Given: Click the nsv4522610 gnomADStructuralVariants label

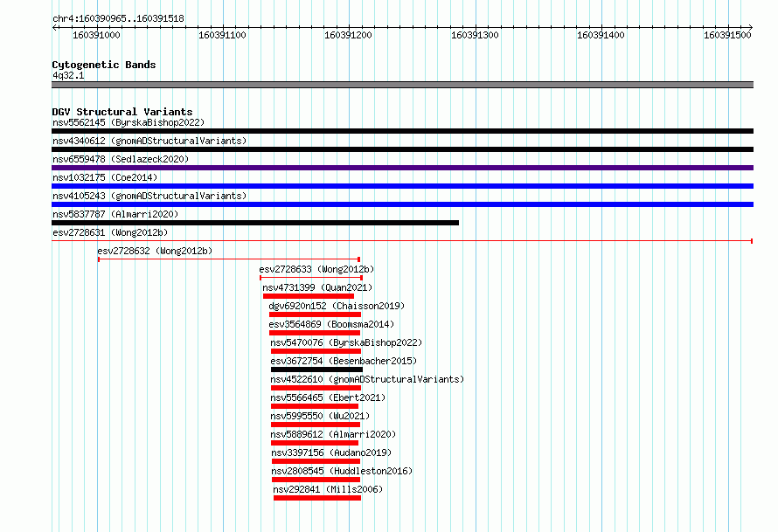Looking at the screenshot, I should (x=367, y=379).
